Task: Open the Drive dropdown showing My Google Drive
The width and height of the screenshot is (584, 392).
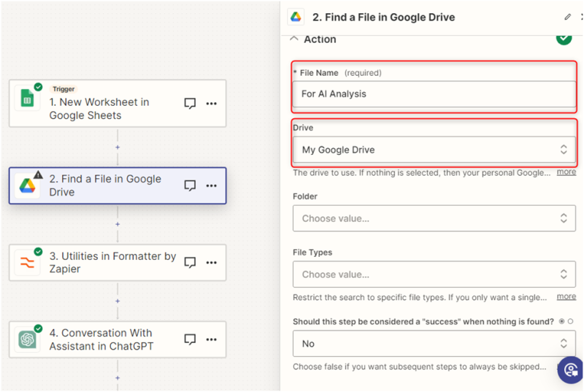Action: (434, 150)
